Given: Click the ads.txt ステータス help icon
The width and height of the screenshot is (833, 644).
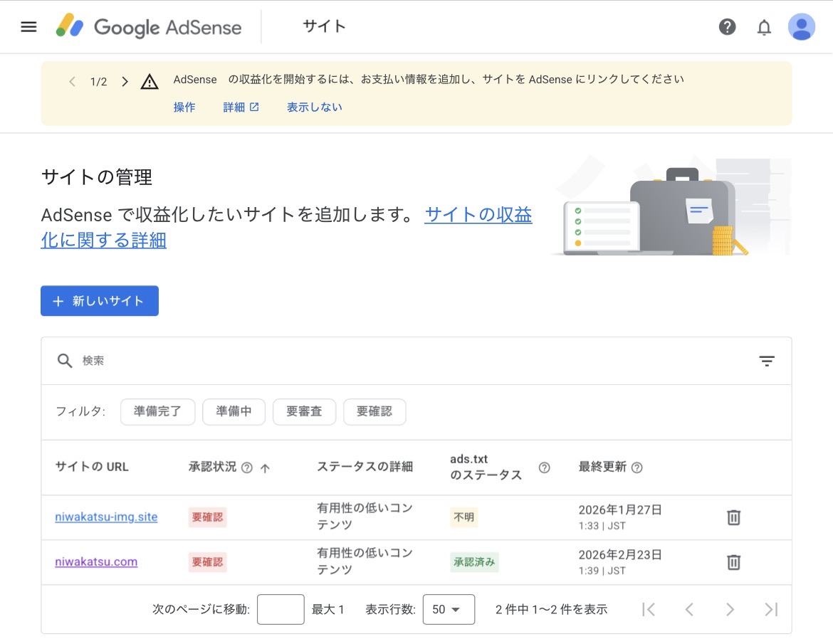Looking at the screenshot, I should 544,468.
